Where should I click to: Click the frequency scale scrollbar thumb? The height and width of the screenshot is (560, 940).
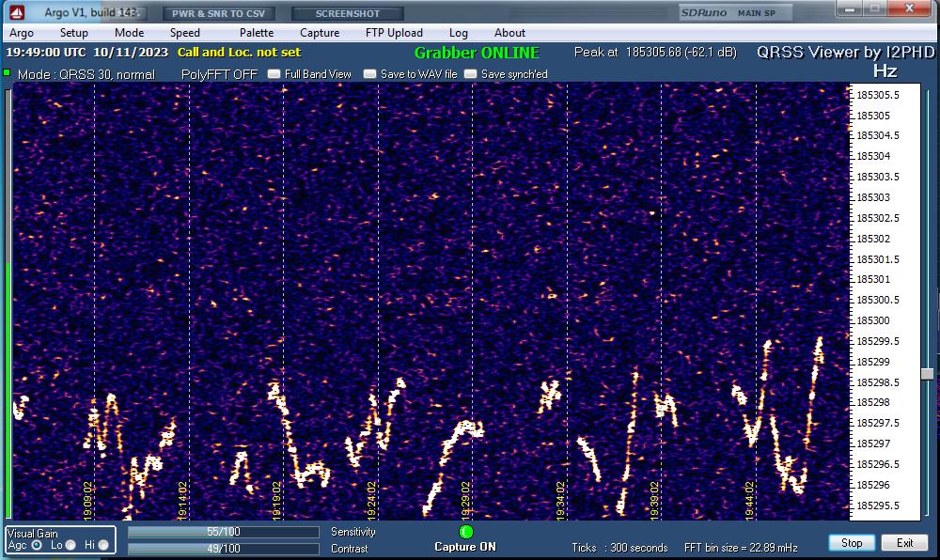927,374
